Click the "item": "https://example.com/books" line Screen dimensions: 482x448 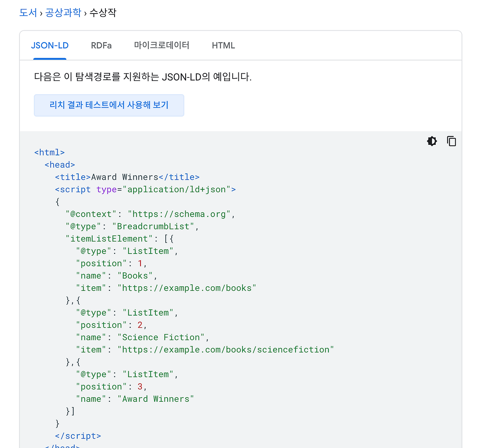point(166,288)
